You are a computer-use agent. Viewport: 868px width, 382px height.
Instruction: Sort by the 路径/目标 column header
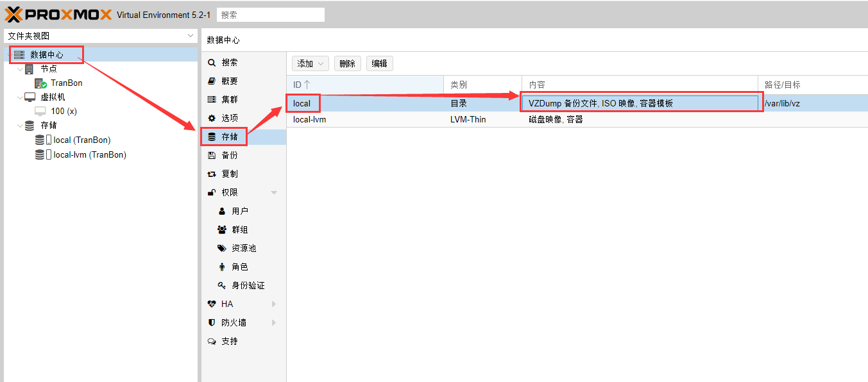tap(813, 85)
